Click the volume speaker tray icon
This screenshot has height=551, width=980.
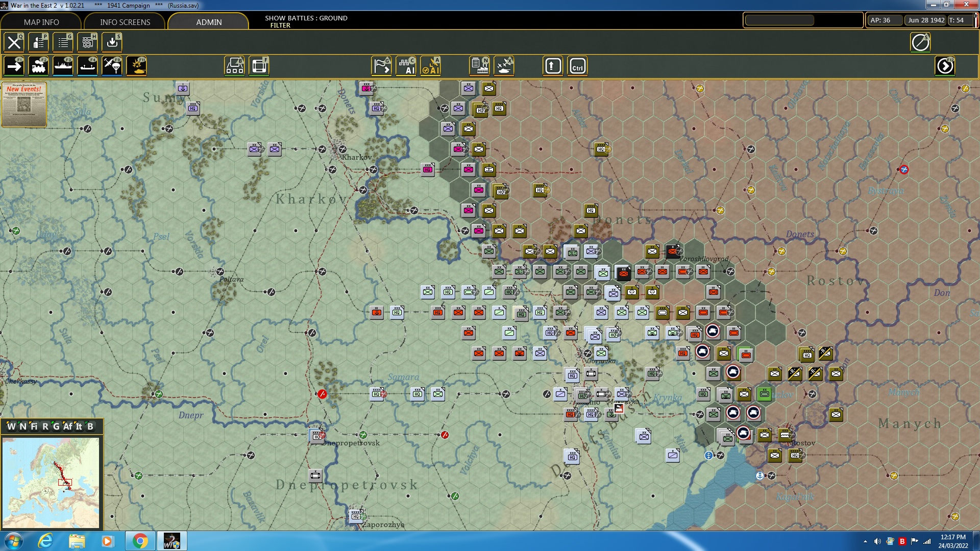click(x=877, y=541)
